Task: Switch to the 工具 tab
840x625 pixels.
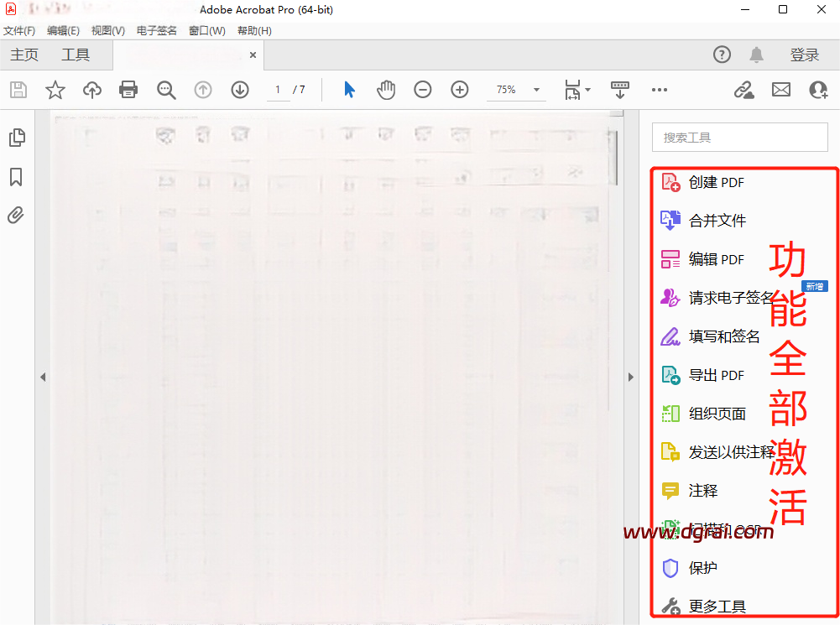Action: (76, 55)
